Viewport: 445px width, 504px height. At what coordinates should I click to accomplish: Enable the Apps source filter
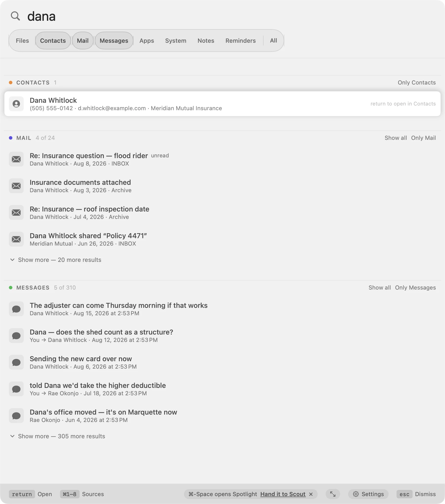[x=147, y=41]
